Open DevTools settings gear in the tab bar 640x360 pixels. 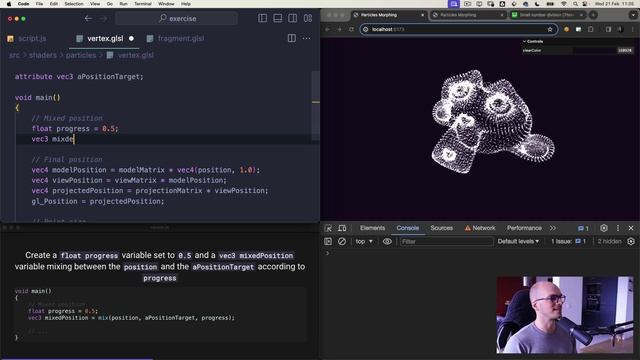coord(604,228)
